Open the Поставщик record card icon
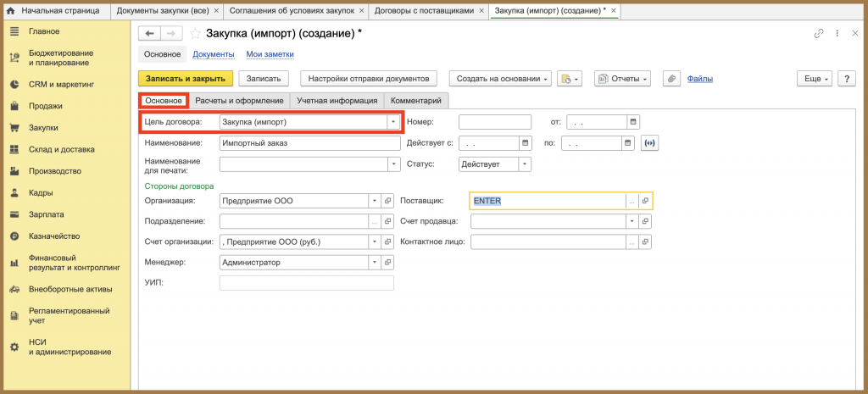This screenshot has width=868, height=394. coord(645,202)
